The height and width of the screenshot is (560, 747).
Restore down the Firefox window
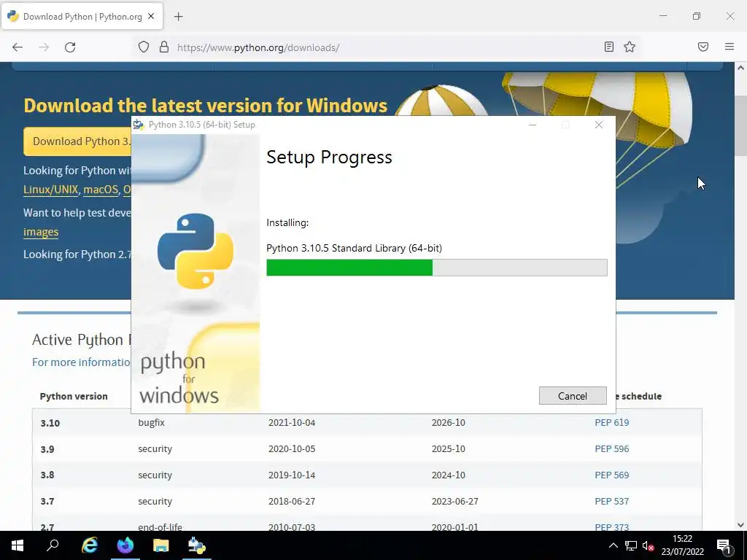[697, 16]
